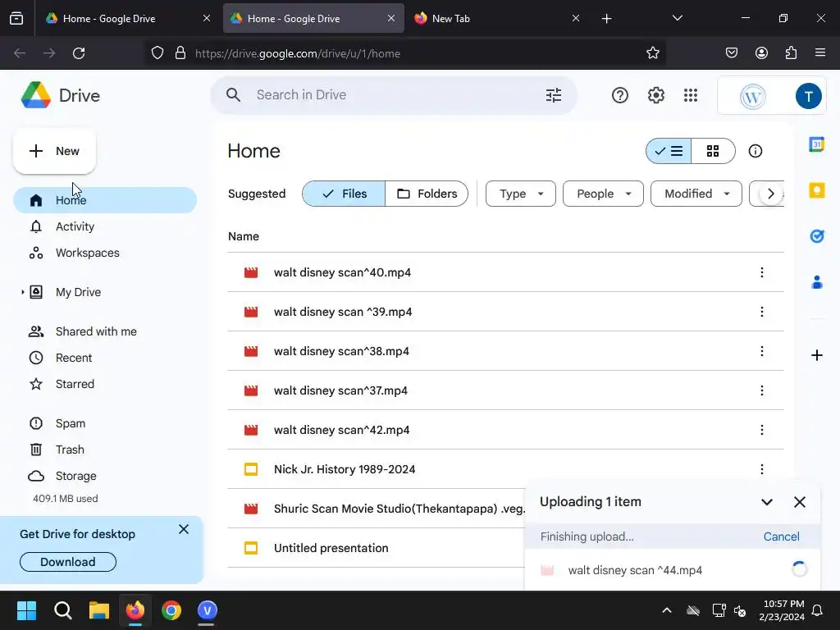The image size is (840, 630).
Task: Open list all tabs dropdown arrow
Action: point(677,18)
